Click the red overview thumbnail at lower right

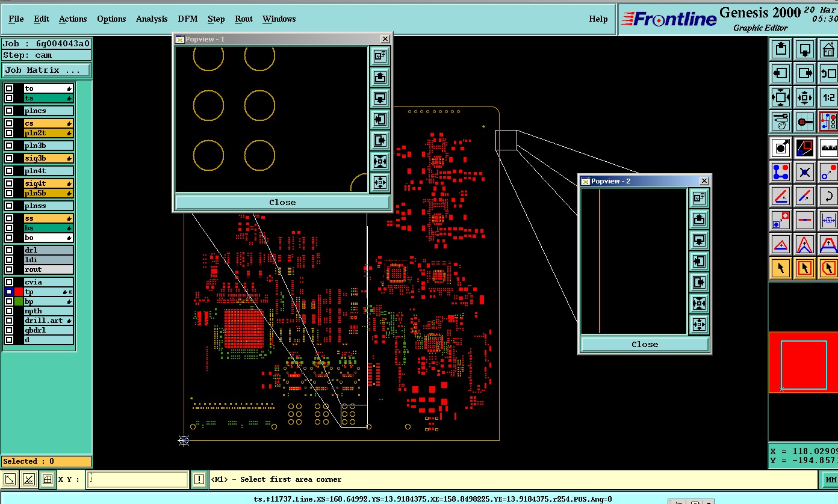[803, 363]
